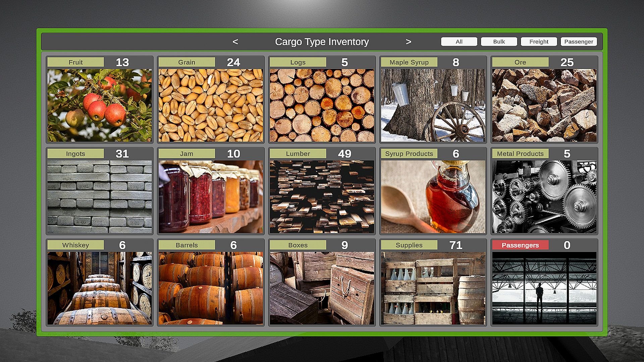Select the Grain cargo picture

coord(211,105)
